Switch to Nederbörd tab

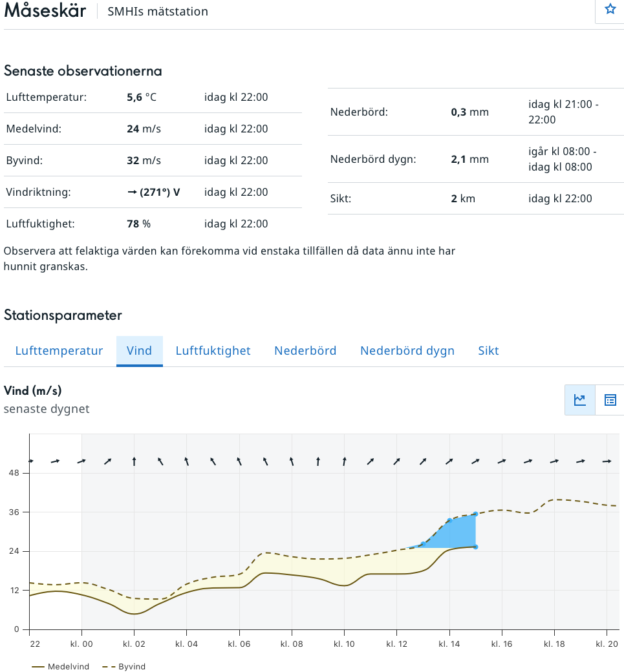305,351
